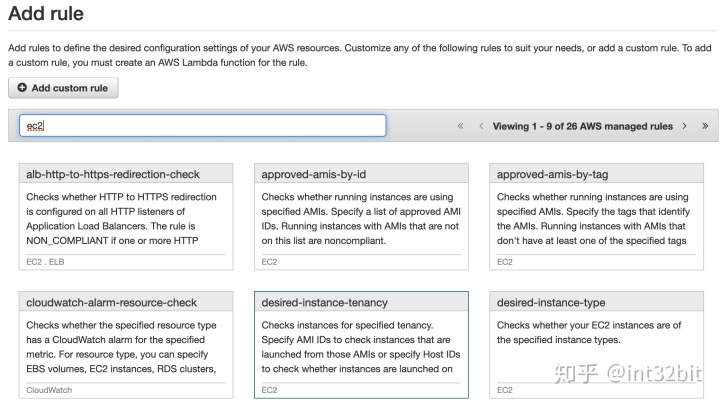Click the Add custom rule button
Image resolution: width=720 pixels, height=402 pixels.
tap(63, 88)
